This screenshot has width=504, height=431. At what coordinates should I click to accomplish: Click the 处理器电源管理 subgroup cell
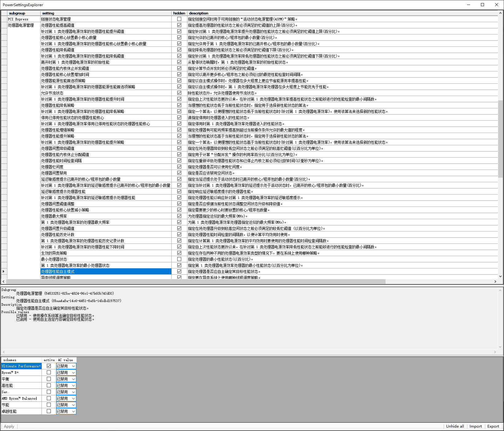point(24,25)
